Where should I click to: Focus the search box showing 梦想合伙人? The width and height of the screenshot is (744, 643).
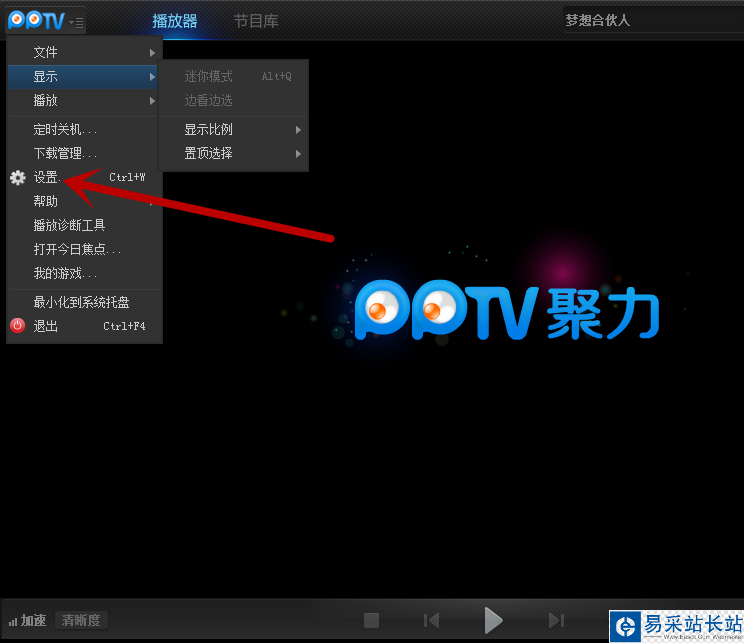pos(653,20)
